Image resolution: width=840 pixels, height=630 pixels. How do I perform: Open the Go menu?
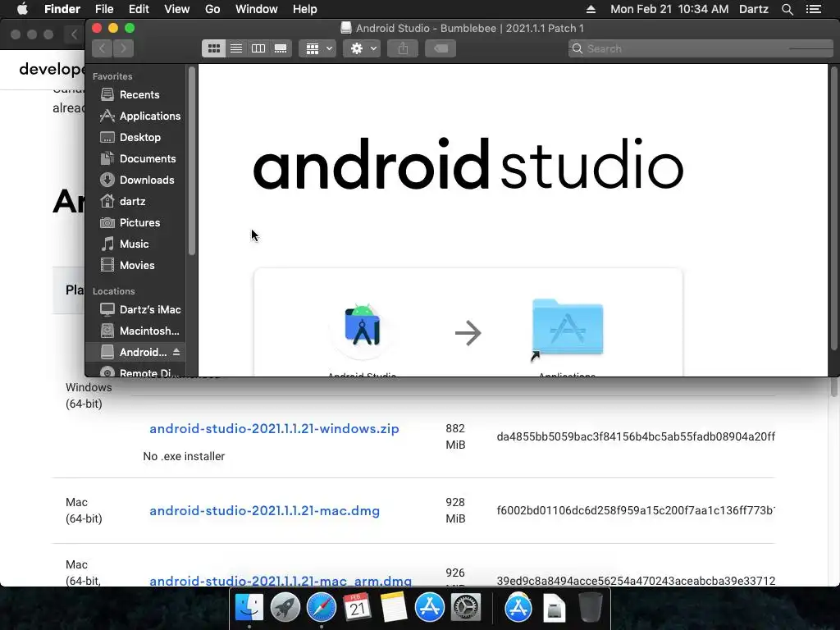tap(212, 9)
